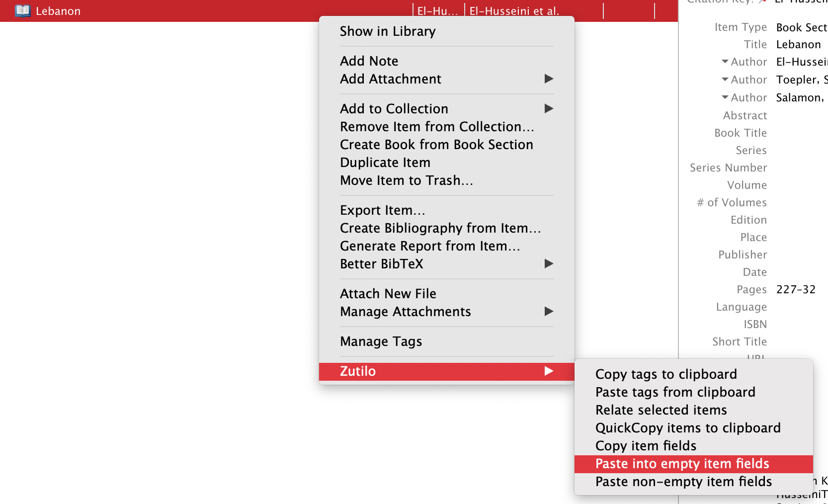This screenshot has width=828, height=504.
Task: Choose Generate Report from Item
Action: click(x=429, y=246)
